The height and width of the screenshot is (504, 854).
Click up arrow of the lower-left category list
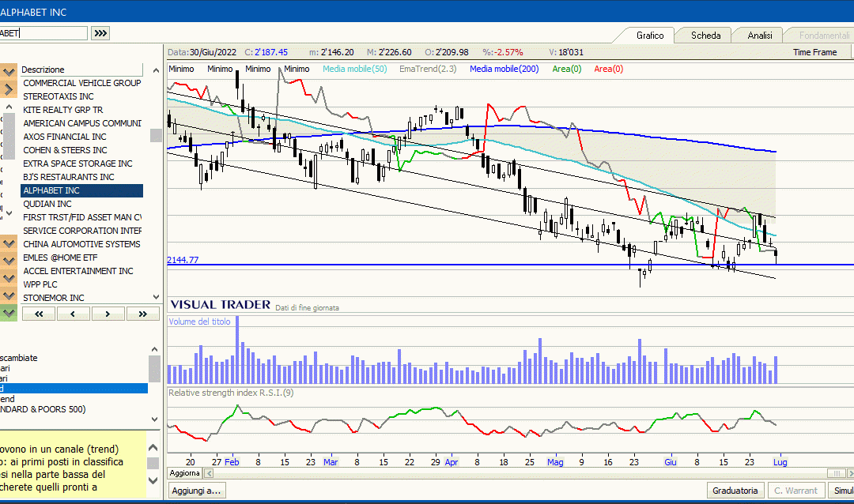coord(155,349)
